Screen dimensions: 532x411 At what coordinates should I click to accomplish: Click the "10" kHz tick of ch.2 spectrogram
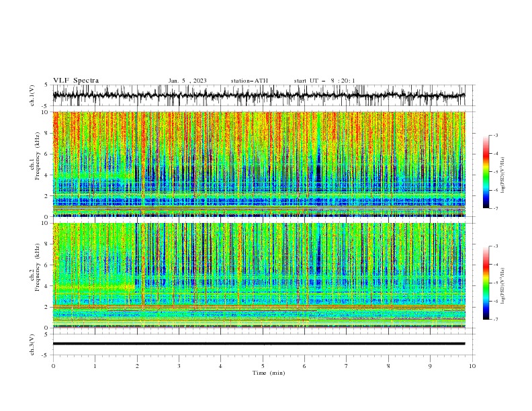coord(46,223)
